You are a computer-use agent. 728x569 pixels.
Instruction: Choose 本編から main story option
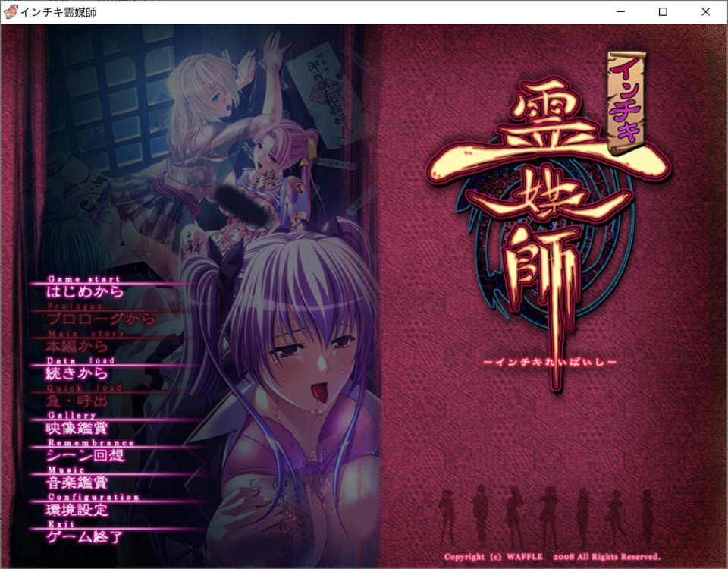tap(77, 346)
